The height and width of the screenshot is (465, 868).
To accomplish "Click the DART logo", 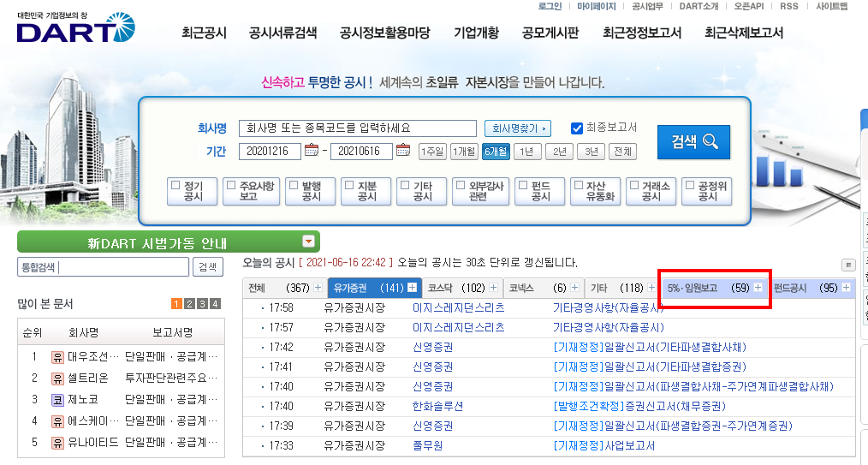I will (x=76, y=27).
